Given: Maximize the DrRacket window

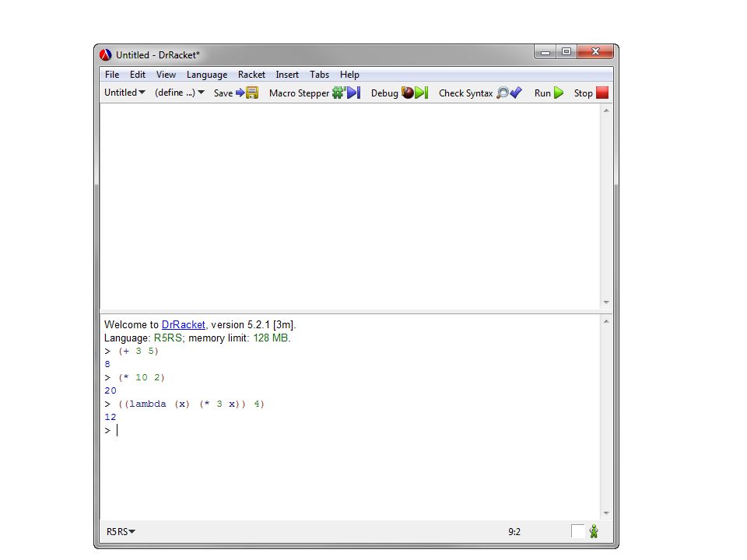Looking at the screenshot, I should click(566, 51).
